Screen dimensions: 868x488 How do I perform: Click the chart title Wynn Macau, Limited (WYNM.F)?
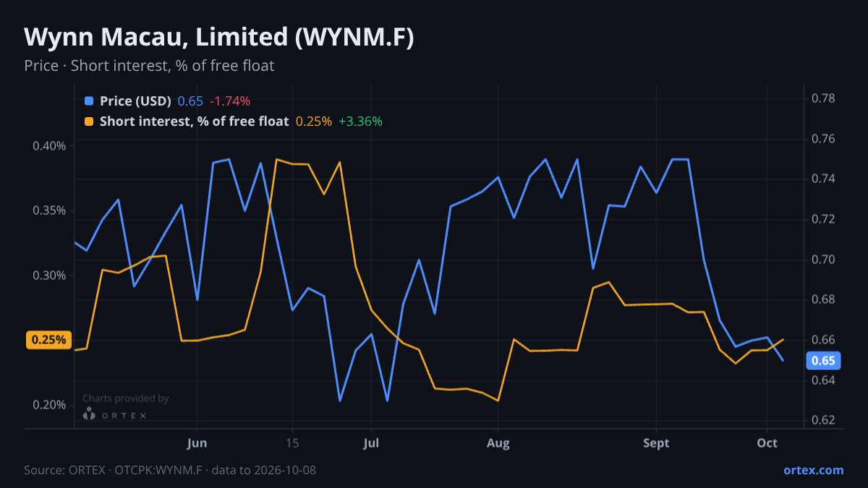point(219,37)
